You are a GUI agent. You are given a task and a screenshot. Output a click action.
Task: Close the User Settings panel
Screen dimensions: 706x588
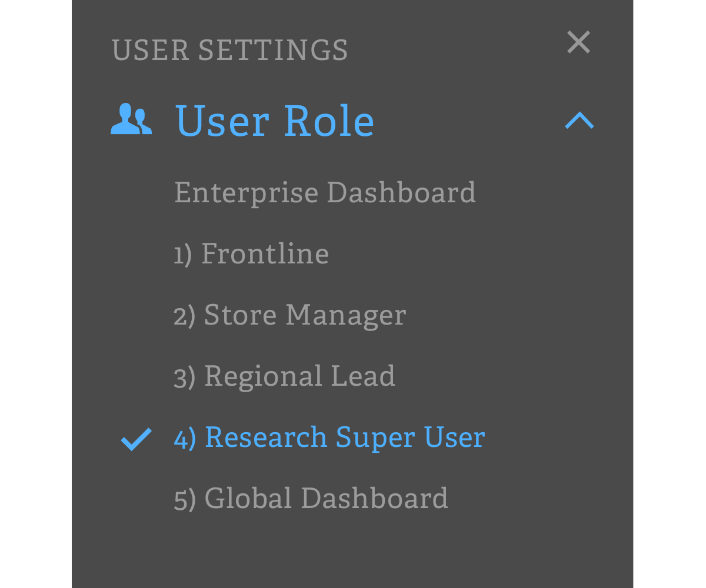(578, 43)
